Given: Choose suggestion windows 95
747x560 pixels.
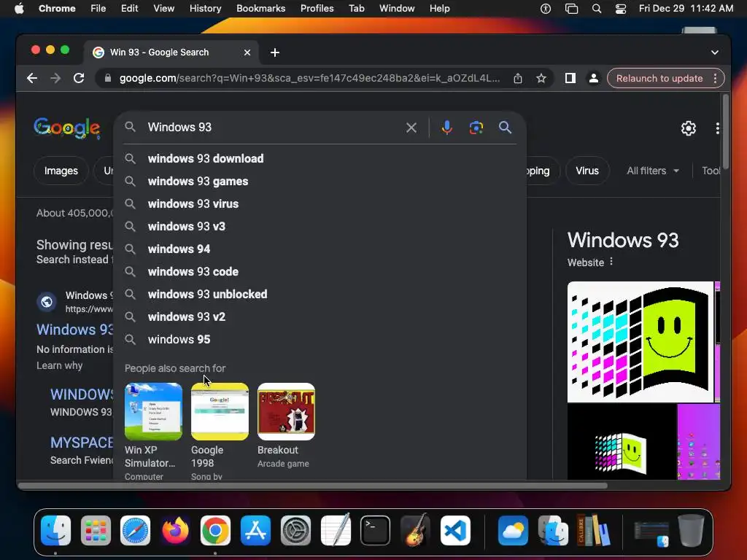Looking at the screenshot, I should (x=320, y=340).
